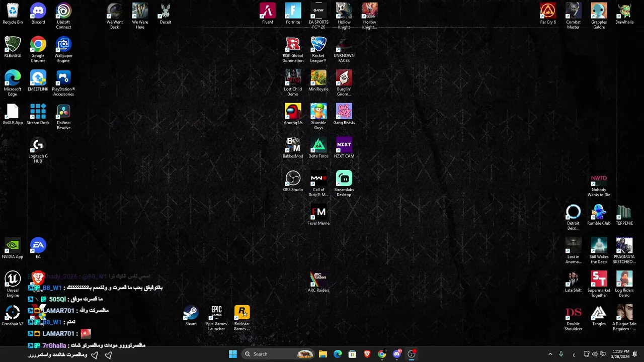Open the Recycle Bin desktop icon

click(x=13, y=14)
